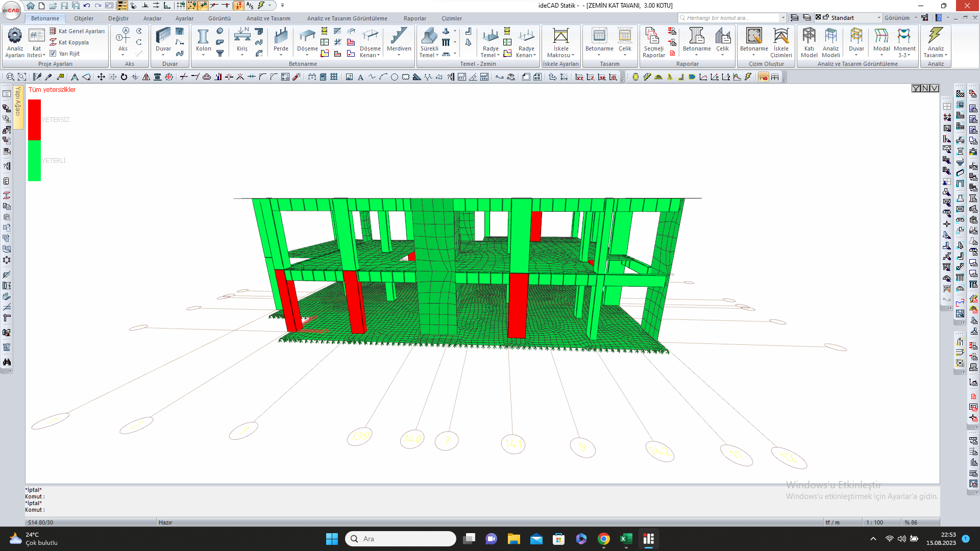Open Seçmeli Raporlar
Image resolution: width=980 pixels, height=551 pixels.
point(653,43)
